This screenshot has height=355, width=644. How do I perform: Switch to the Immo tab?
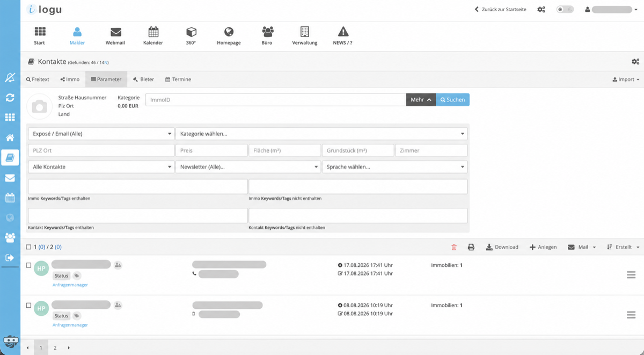(70, 79)
